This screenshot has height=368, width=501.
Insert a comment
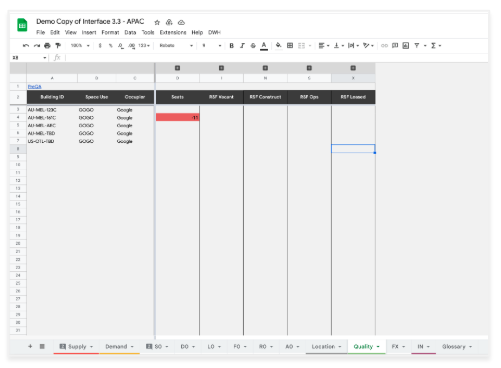coord(395,46)
